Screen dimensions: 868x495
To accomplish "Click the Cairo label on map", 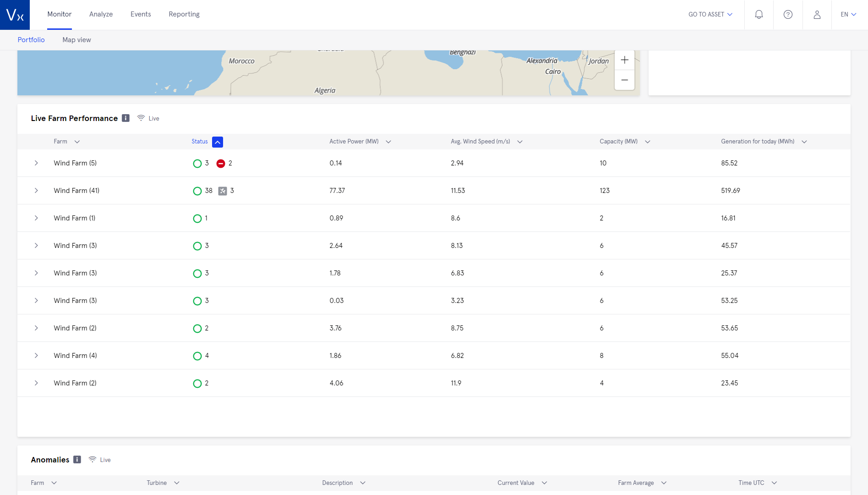I will 553,71.
